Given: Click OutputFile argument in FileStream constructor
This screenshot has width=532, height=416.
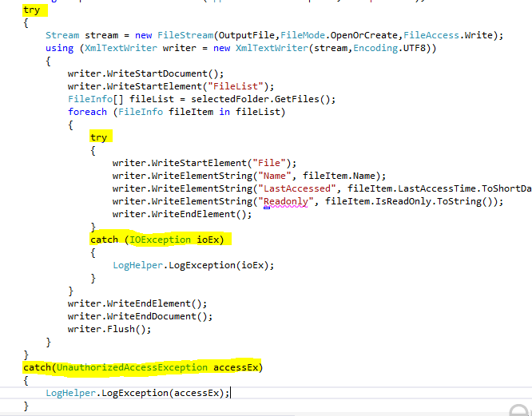Looking at the screenshot, I should pos(246,35).
